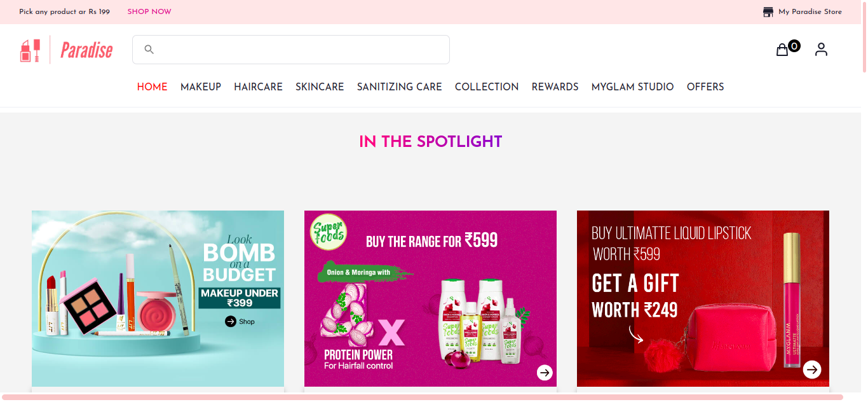Expand the COLLECTION category

tap(487, 87)
